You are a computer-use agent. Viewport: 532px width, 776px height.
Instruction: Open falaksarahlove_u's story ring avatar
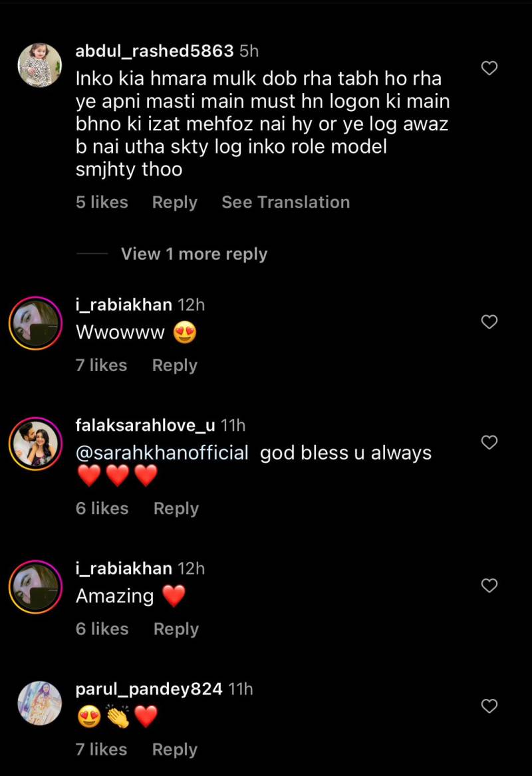(36, 444)
